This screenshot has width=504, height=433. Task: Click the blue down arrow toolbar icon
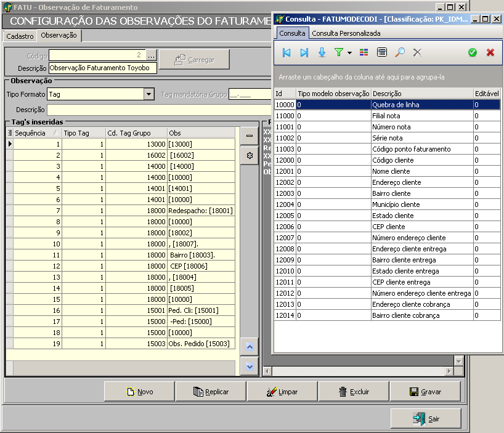click(322, 53)
